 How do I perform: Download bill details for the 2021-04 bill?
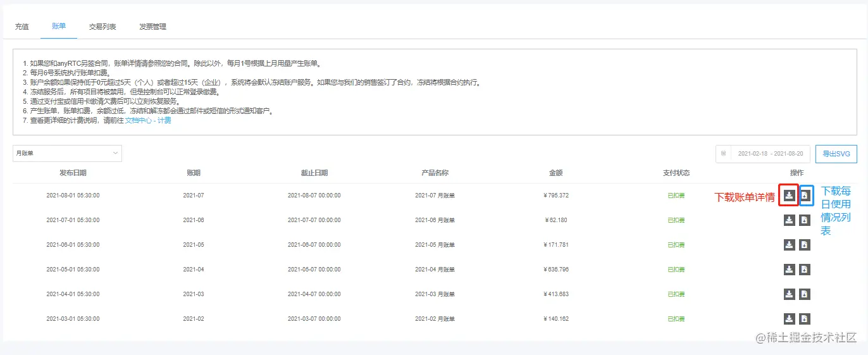coord(789,270)
